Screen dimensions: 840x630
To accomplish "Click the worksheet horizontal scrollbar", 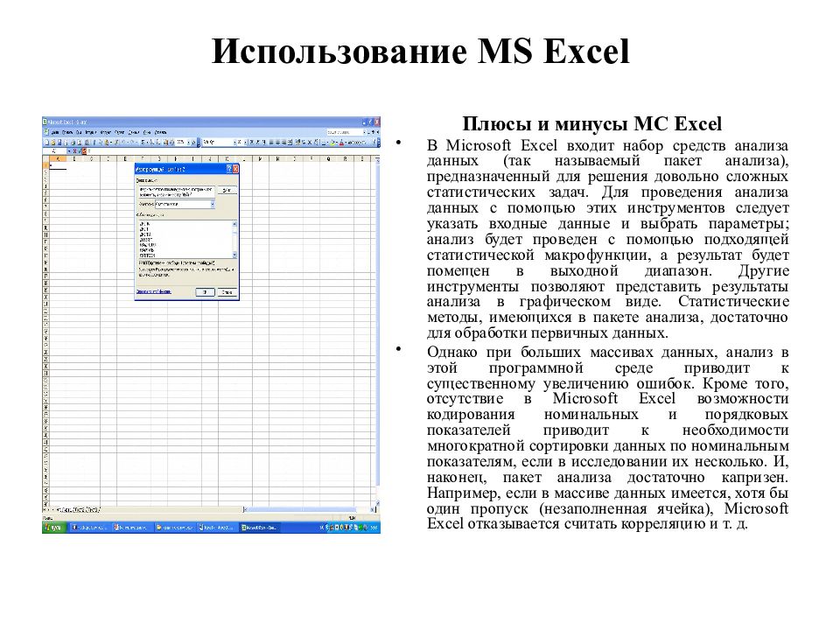I will [x=309, y=509].
